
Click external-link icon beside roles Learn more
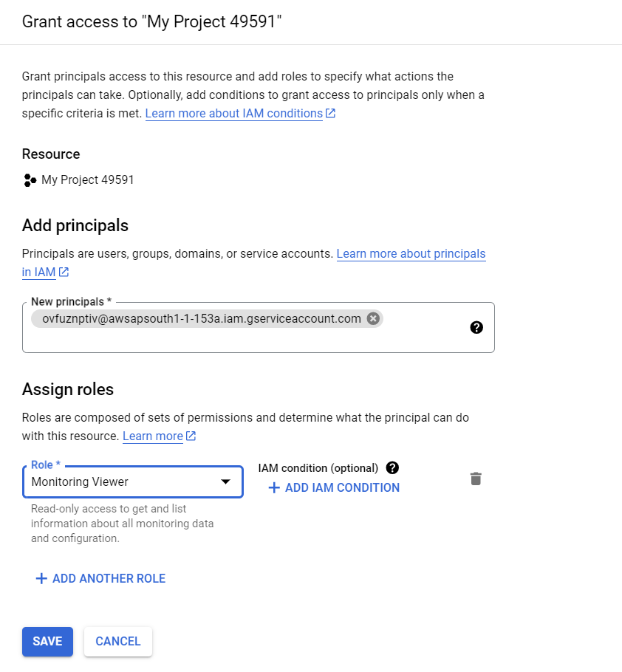[191, 436]
